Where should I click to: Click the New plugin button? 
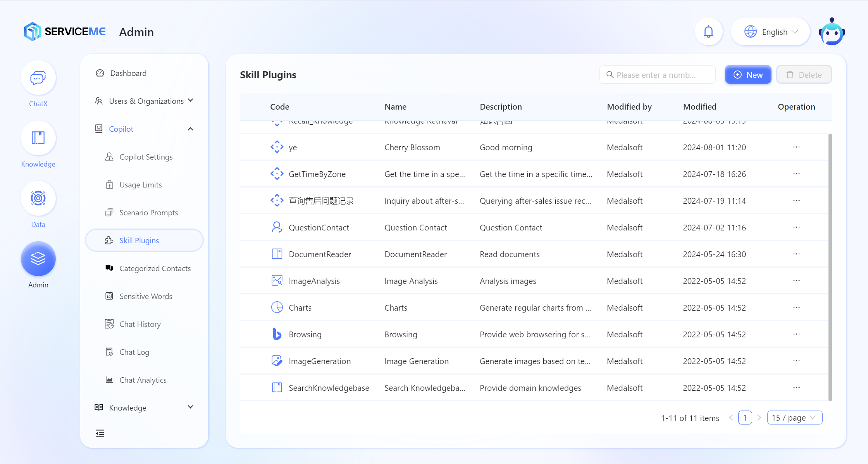(x=748, y=75)
